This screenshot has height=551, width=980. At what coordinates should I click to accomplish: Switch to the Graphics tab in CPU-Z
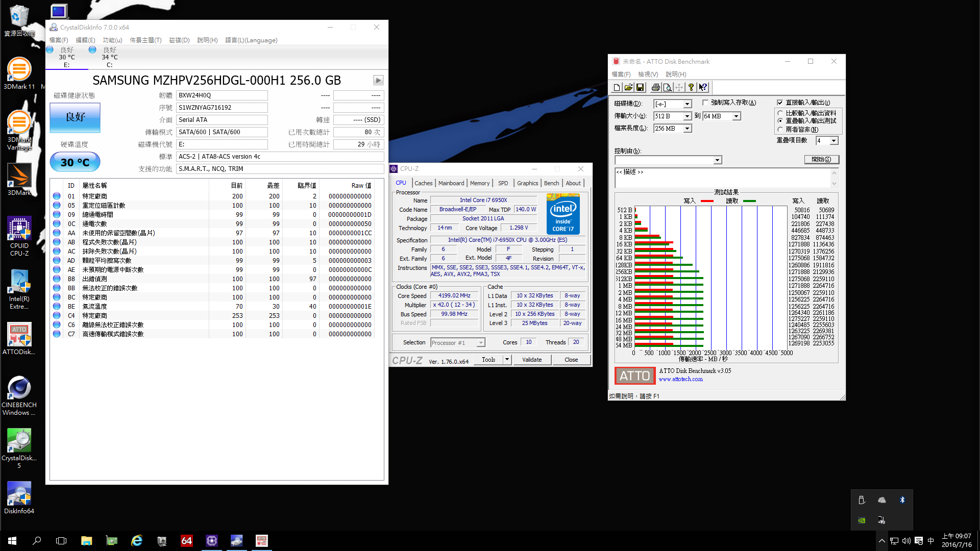(x=527, y=183)
